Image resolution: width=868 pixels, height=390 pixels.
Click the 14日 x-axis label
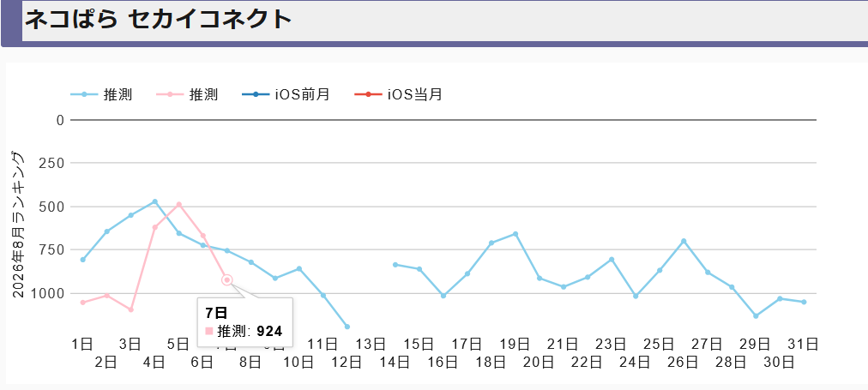click(395, 363)
